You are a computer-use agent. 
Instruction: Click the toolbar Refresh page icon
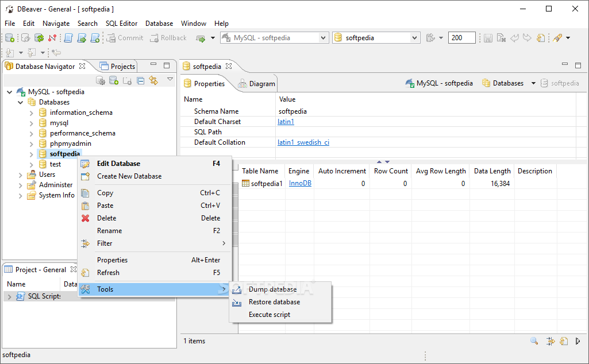tap(541, 38)
